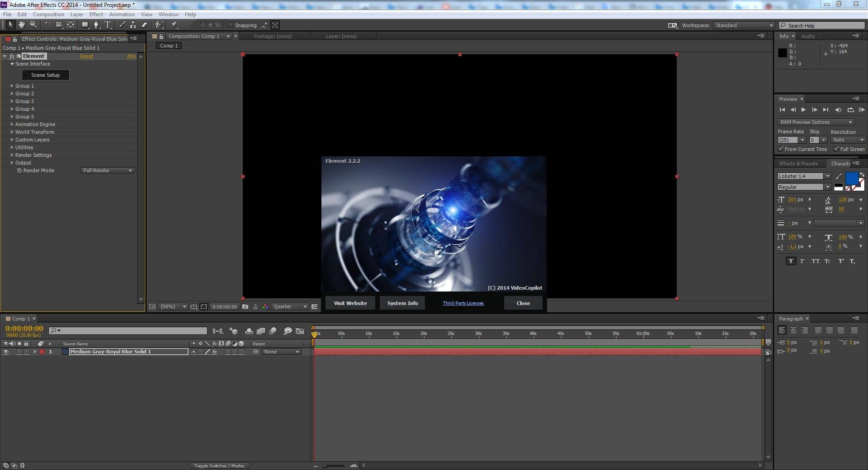Select the Eraser tool
This screenshot has height=470, width=868.
tap(145, 25)
